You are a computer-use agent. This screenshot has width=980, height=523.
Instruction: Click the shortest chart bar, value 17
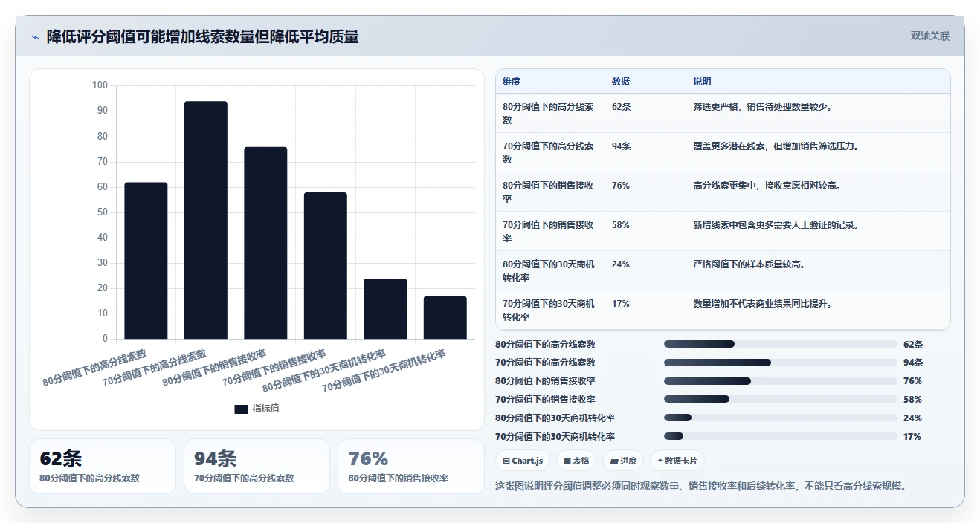[x=445, y=318]
